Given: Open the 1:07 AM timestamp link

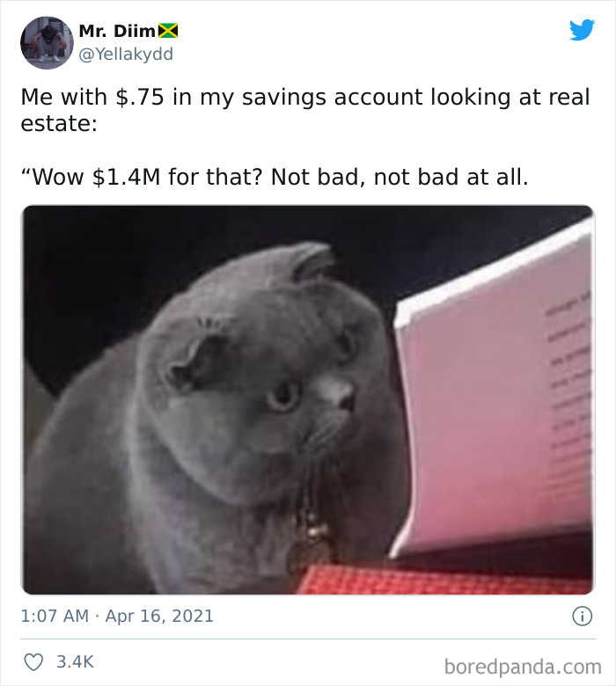Looking at the screenshot, I should [55, 616].
